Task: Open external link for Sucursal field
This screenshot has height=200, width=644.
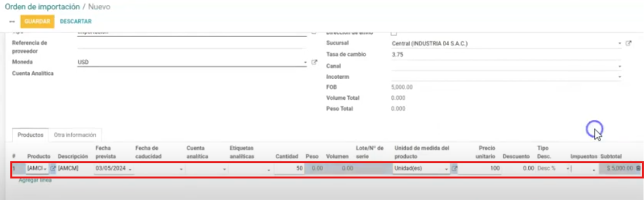Action: point(628,44)
